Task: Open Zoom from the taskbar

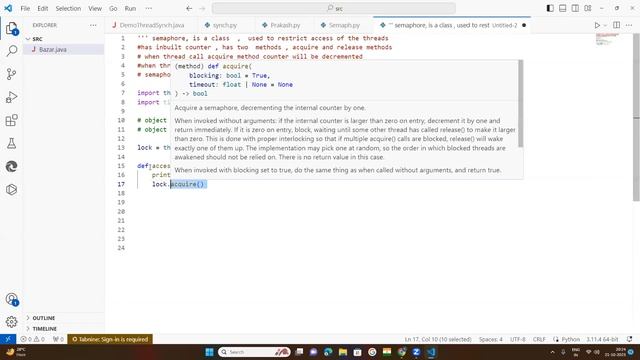Action: pos(416,352)
